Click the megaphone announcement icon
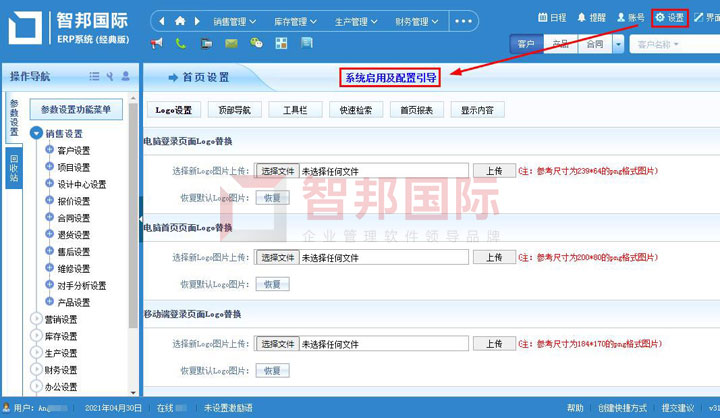The height and width of the screenshot is (418, 720). [157, 44]
